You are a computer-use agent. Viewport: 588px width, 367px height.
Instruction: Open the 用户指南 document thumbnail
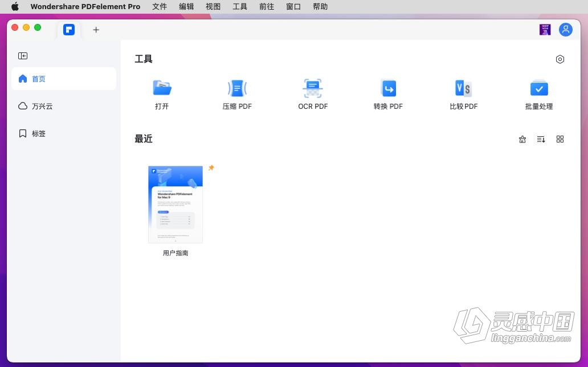(175, 205)
